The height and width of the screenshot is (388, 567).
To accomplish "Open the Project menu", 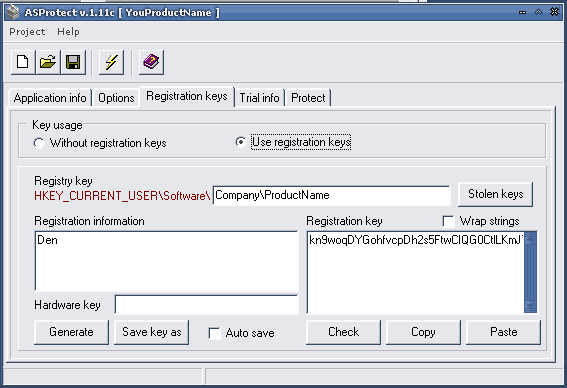I will pyautogui.click(x=27, y=32).
